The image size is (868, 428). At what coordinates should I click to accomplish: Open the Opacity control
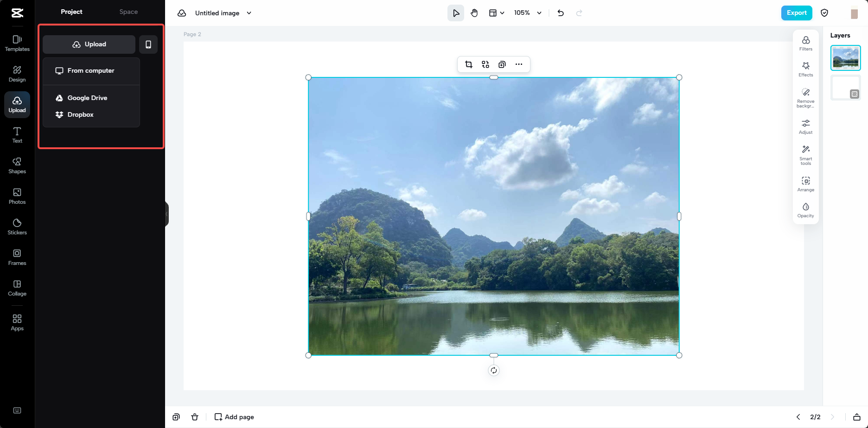805,210
